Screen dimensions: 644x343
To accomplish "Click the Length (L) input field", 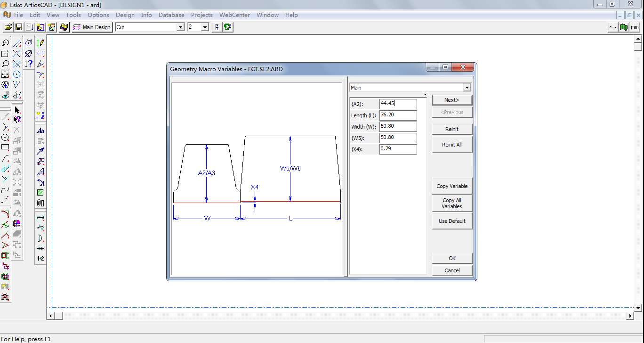I will coord(398,115).
